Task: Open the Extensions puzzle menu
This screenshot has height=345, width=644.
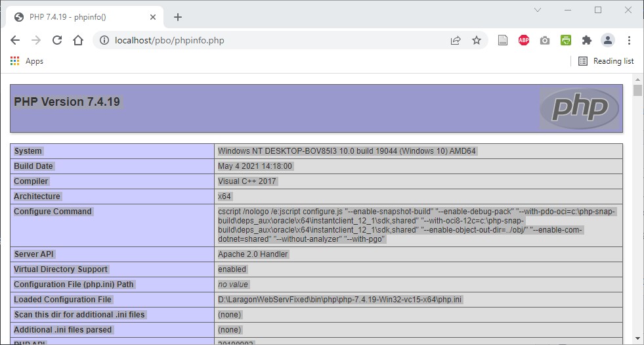Action: click(587, 40)
